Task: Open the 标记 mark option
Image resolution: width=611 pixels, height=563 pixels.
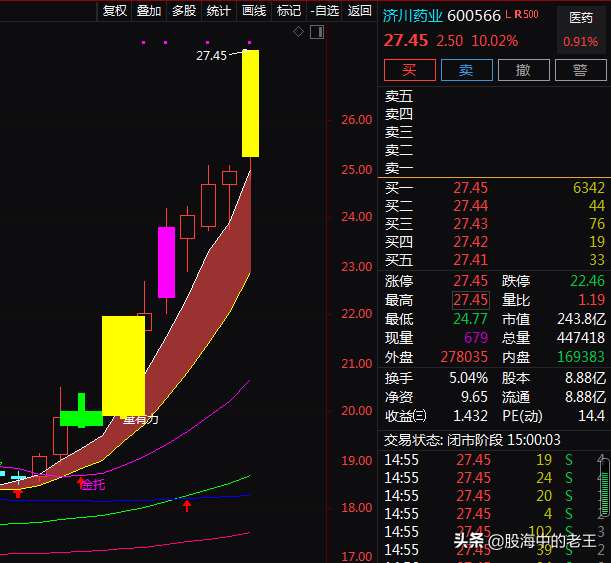Action: 289,11
